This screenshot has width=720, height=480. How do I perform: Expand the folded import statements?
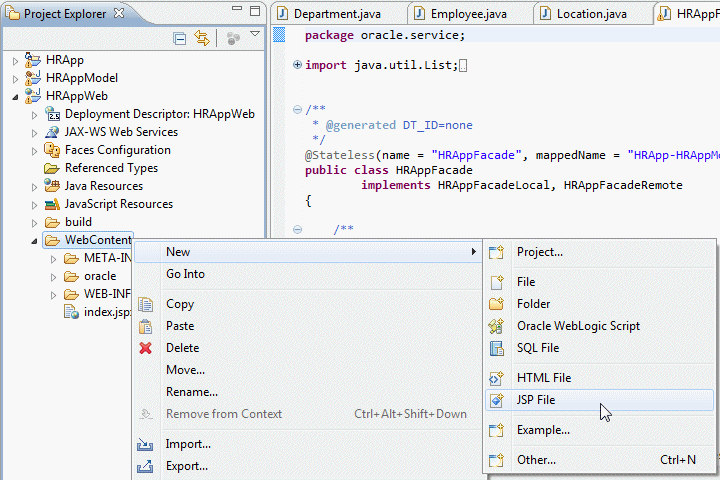pyautogui.click(x=297, y=65)
